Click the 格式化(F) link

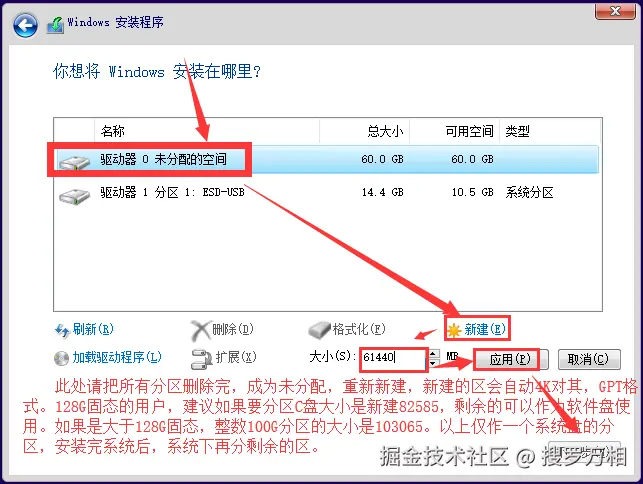(x=359, y=329)
